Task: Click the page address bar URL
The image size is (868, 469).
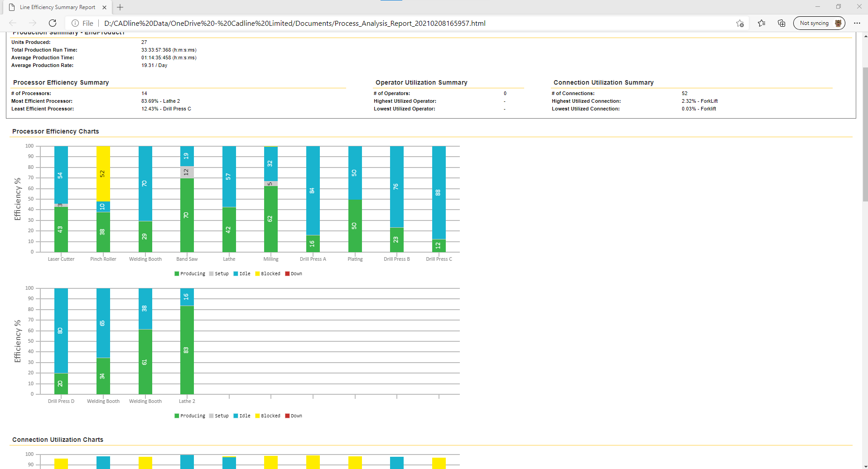Action: pos(294,23)
